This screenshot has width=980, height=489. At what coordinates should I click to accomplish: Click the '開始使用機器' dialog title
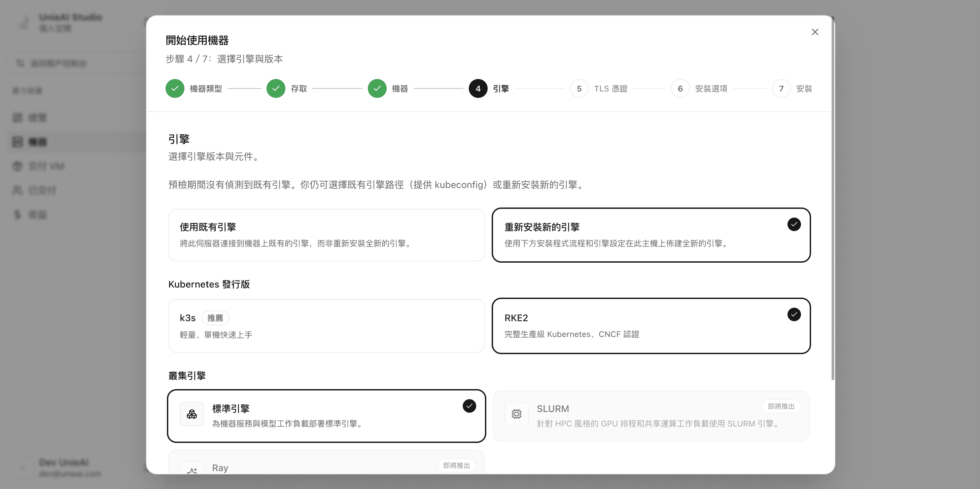point(197,40)
